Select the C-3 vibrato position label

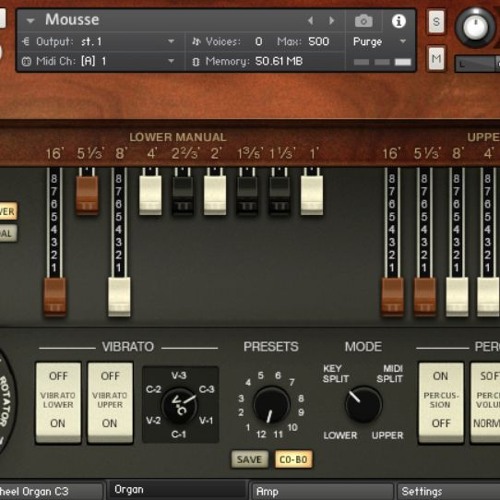(207, 389)
